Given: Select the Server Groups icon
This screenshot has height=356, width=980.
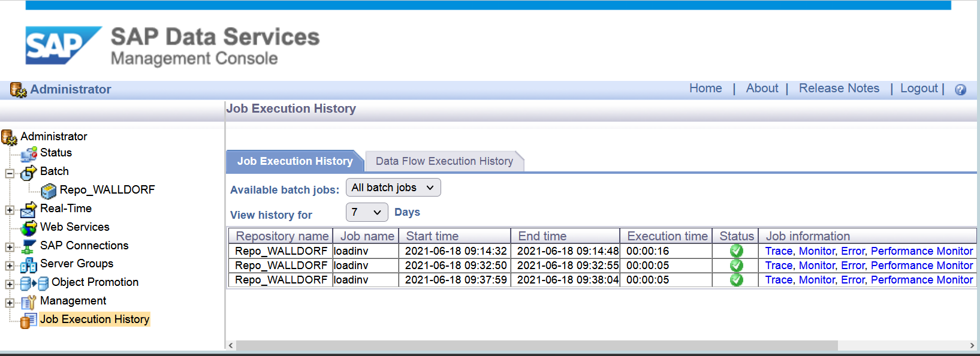Looking at the screenshot, I should (x=29, y=264).
